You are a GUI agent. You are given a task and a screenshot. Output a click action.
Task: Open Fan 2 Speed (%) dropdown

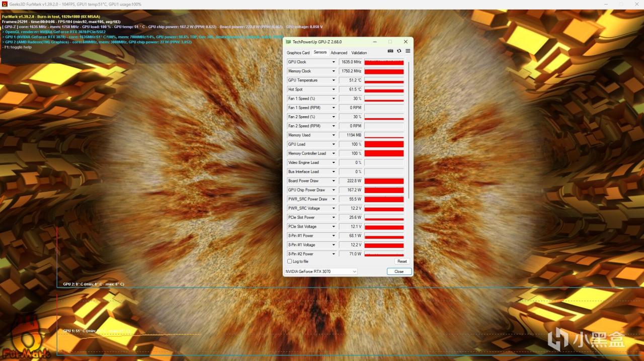333,117
